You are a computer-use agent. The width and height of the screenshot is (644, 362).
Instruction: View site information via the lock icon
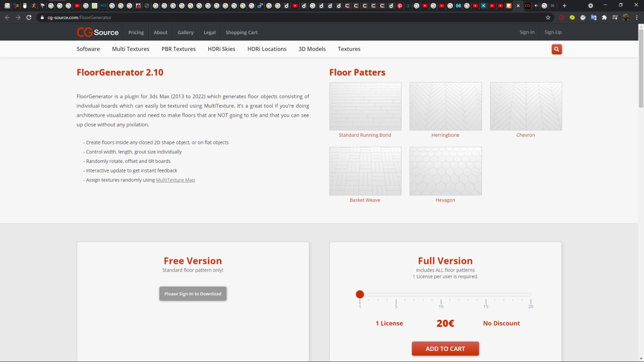point(43,17)
